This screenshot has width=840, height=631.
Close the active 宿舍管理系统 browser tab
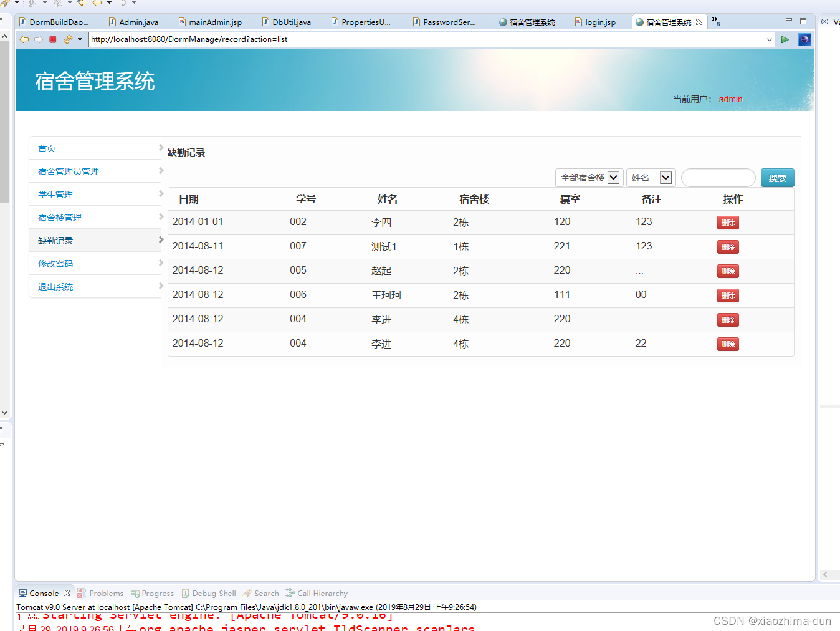tap(699, 22)
